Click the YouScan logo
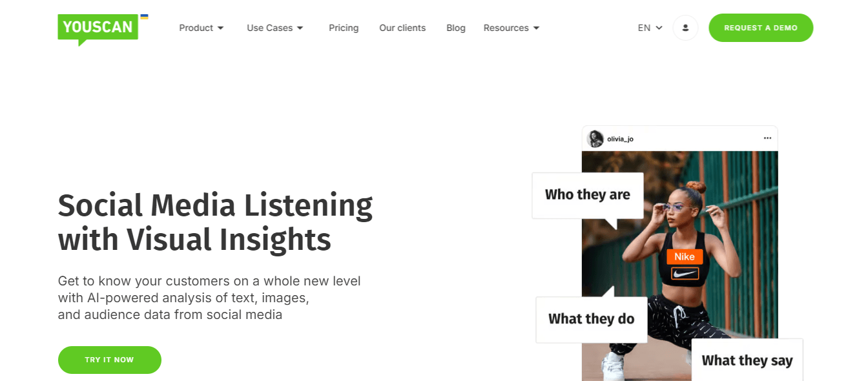The width and height of the screenshot is (868, 381). coord(98,28)
